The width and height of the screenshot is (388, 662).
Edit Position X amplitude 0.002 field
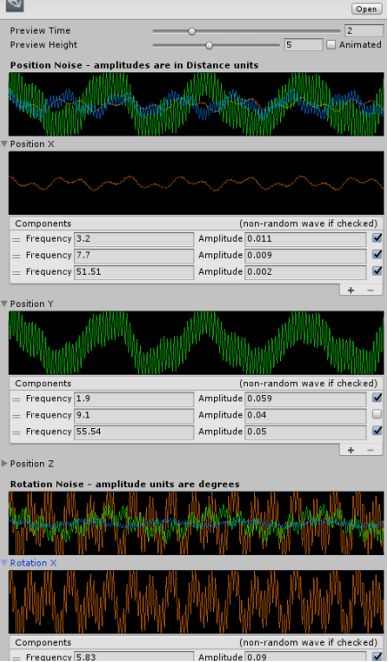[x=305, y=272]
